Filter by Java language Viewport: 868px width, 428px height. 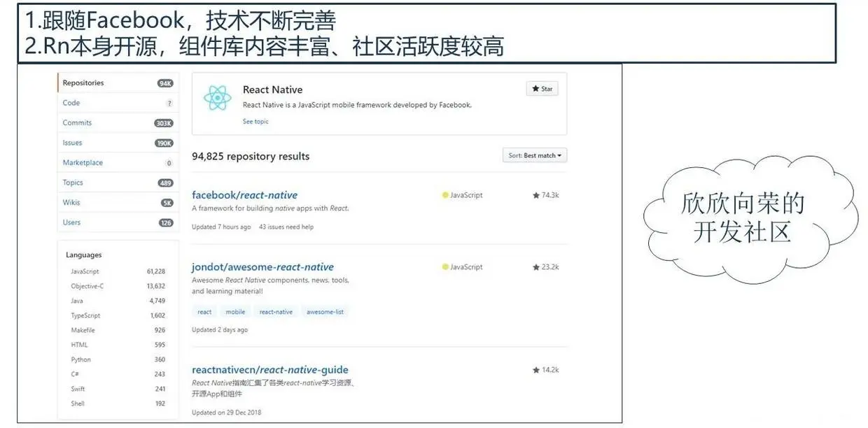pyautogui.click(x=118, y=301)
